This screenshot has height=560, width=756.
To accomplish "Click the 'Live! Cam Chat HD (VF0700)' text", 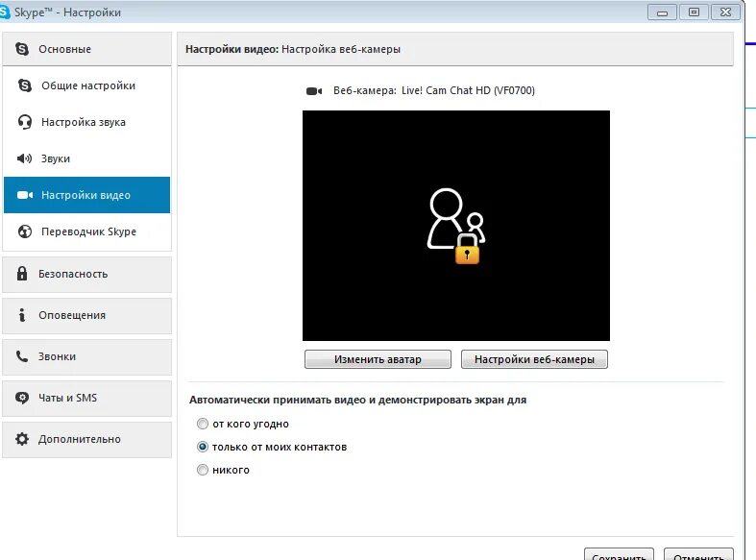I will [468, 90].
